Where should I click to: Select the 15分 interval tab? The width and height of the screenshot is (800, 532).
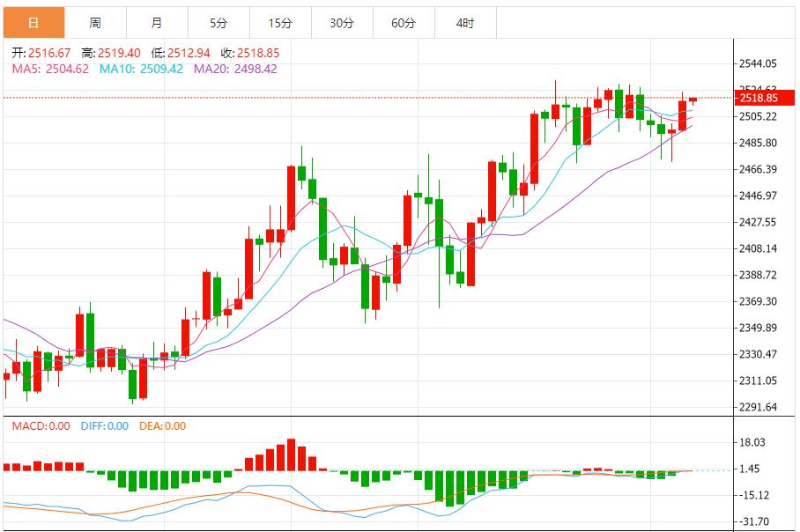[x=280, y=23]
